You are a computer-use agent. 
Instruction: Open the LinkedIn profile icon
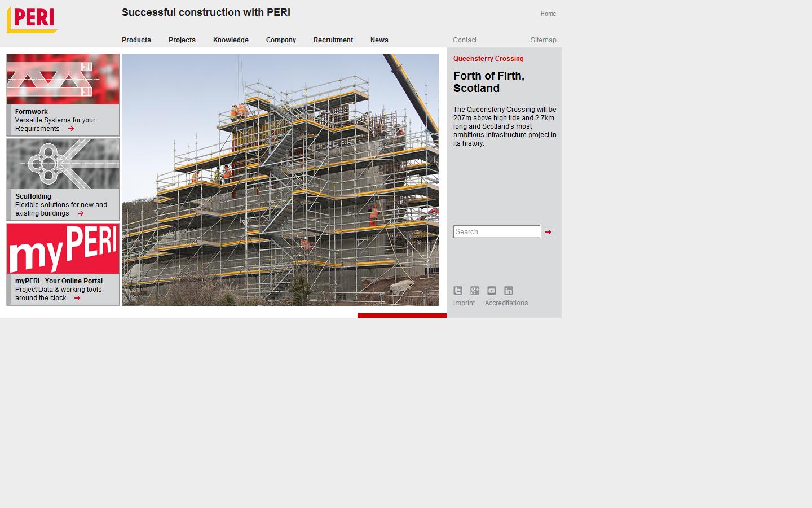tap(509, 290)
